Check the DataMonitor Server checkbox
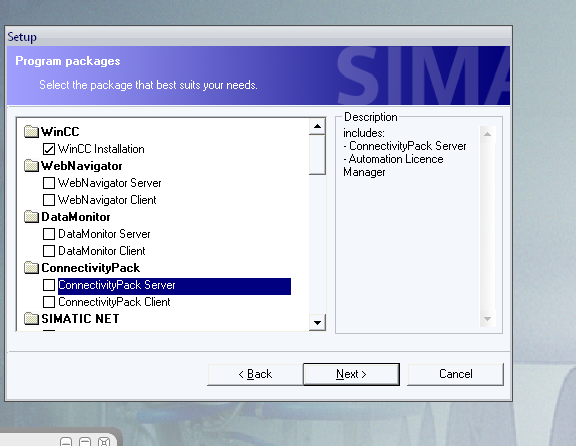Image resolution: width=576 pixels, height=446 pixels. pyautogui.click(x=49, y=234)
